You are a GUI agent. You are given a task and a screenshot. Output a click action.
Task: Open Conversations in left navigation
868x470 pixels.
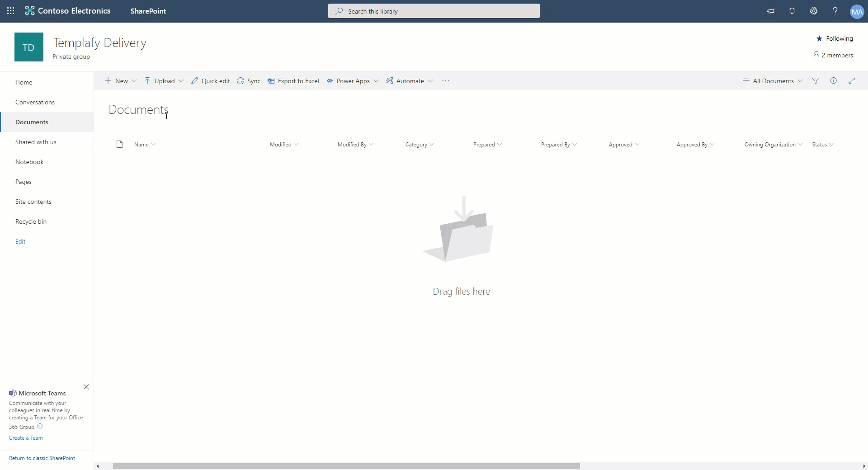click(x=47, y=102)
